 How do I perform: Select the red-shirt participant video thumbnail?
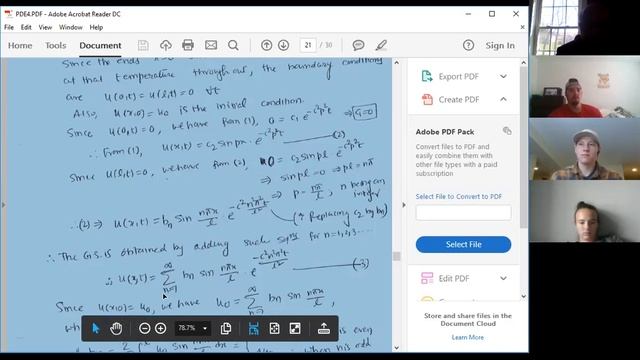(x=584, y=87)
